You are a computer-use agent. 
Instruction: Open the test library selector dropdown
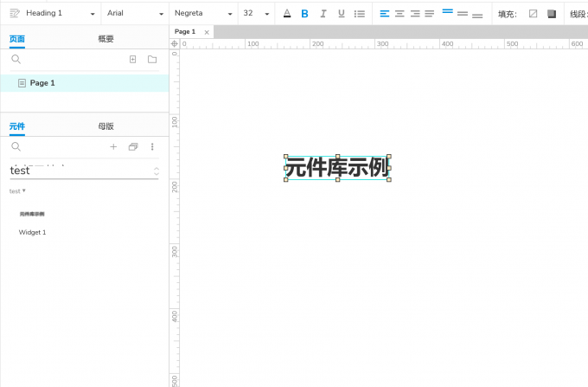(x=85, y=171)
